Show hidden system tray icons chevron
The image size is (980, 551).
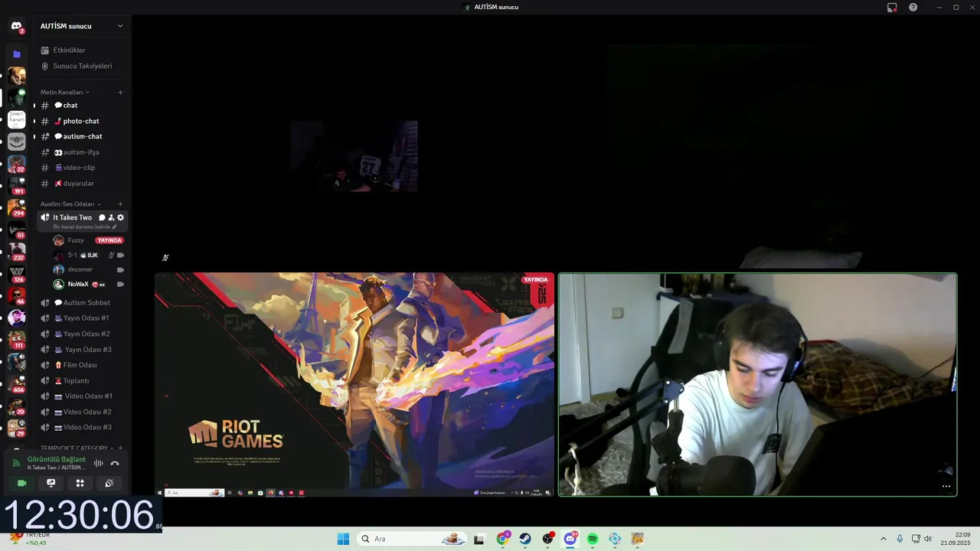883,539
